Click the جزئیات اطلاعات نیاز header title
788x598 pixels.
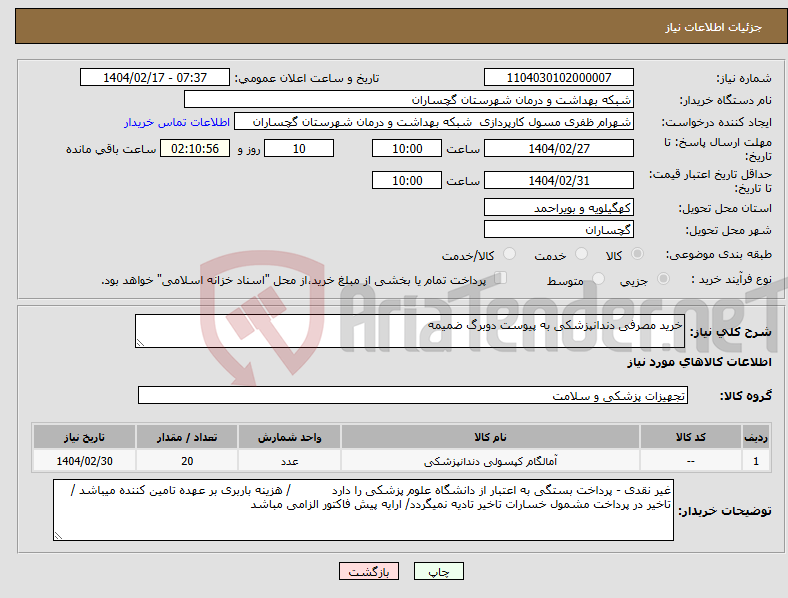click(714, 27)
